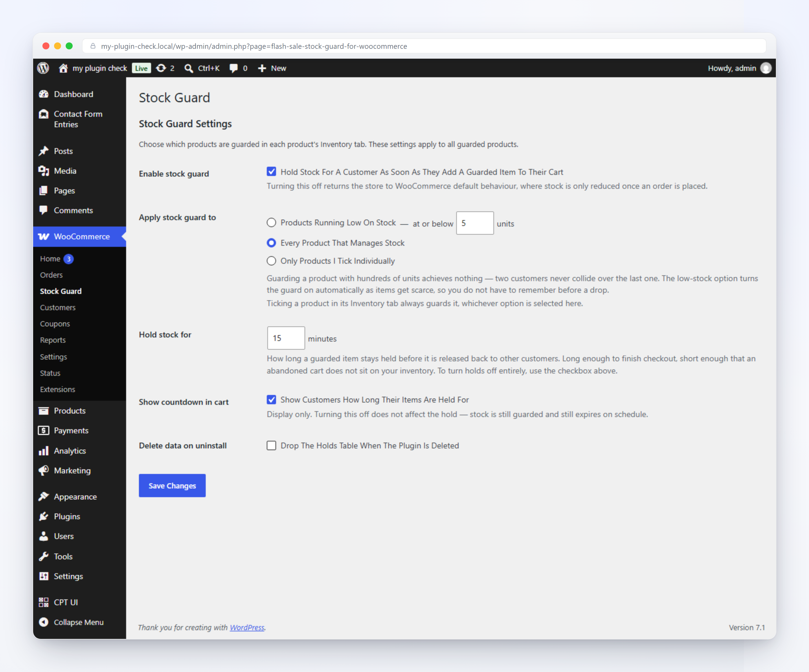Click the Users person icon
Viewport: 809px width, 672px height.
pyautogui.click(x=44, y=536)
